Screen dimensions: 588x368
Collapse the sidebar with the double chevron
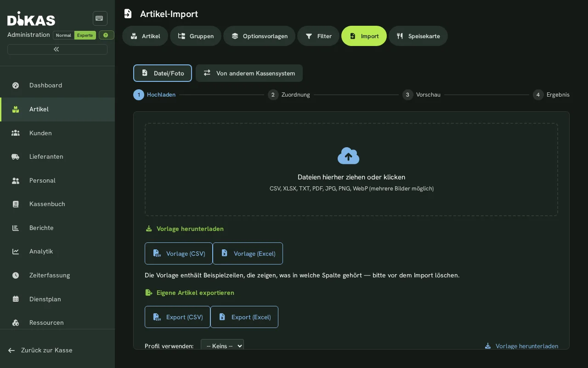click(57, 49)
